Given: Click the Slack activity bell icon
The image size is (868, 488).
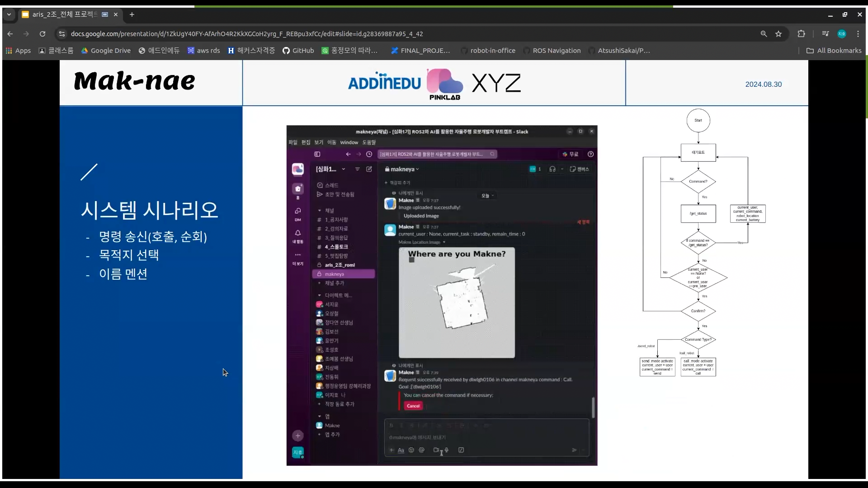Looking at the screenshot, I should tap(297, 233).
